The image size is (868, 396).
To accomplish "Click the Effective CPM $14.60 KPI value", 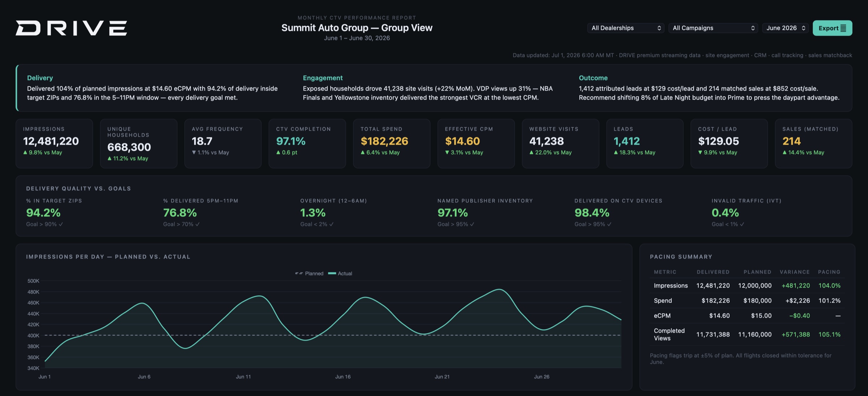I will [463, 141].
